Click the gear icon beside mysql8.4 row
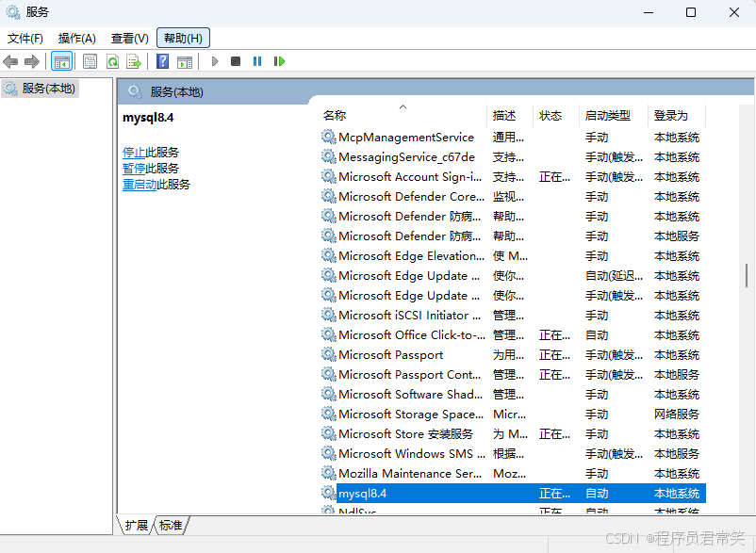Viewport: 756px width, 553px height. [329, 494]
